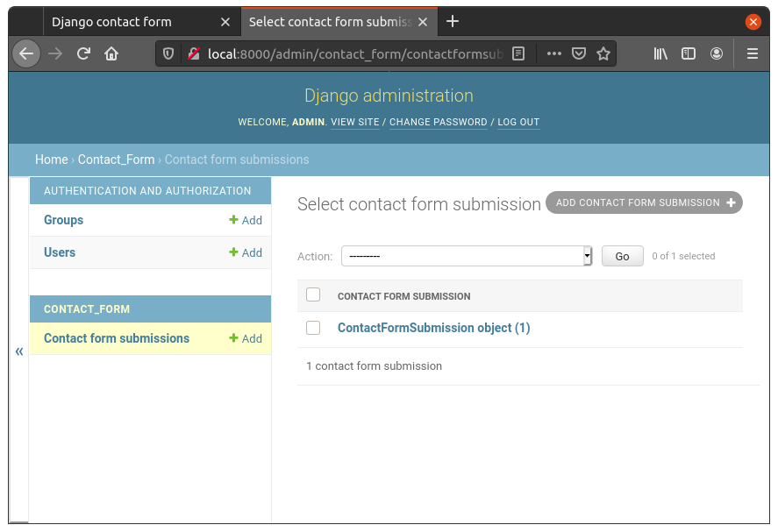Collapse the sidebar with the double chevron
This screenshot has width=778, height=532.
pos(18,351)
